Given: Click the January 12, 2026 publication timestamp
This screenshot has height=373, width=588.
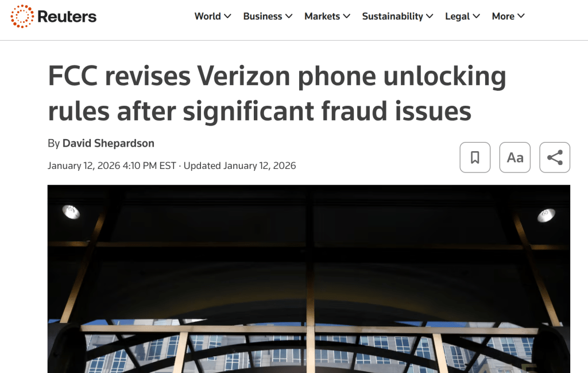Looking at the screenshot, I should [x=111, y=166].
